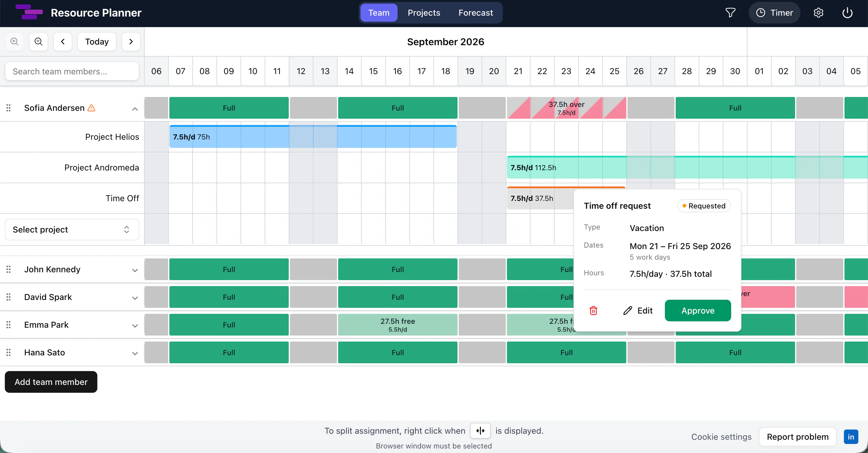The image size is (868, 453).
Task: Open the Timer button
Action: pyautogui.click(x=774, y=13)
